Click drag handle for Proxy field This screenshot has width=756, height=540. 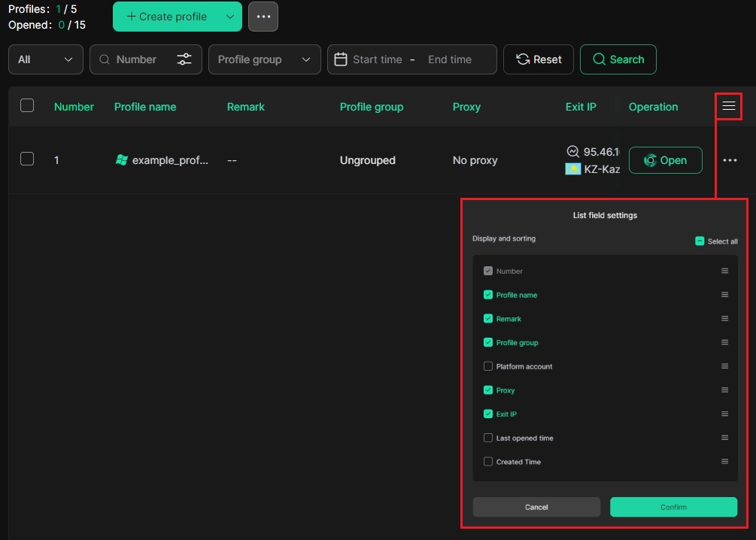[724, 390]
